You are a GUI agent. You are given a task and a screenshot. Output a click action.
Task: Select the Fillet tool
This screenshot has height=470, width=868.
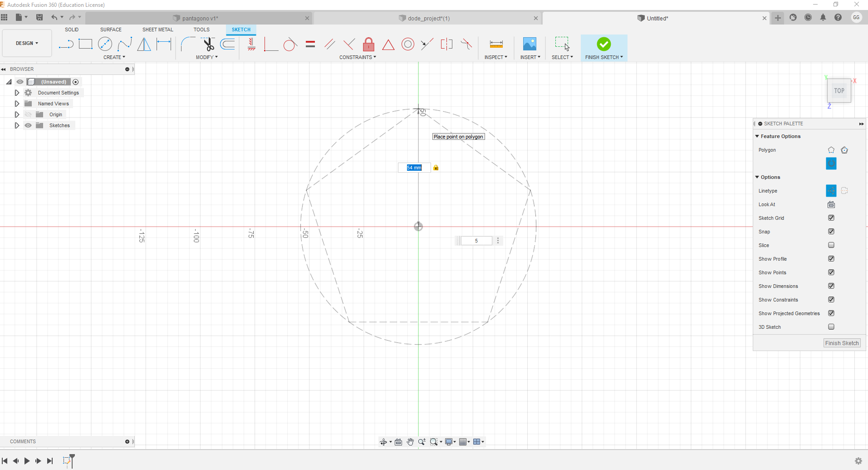(187, 44)
